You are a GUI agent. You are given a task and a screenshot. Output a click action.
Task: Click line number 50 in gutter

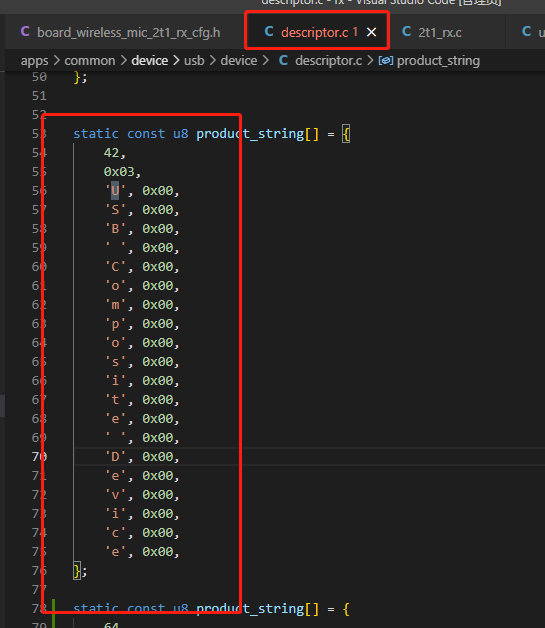pos(39,77)
